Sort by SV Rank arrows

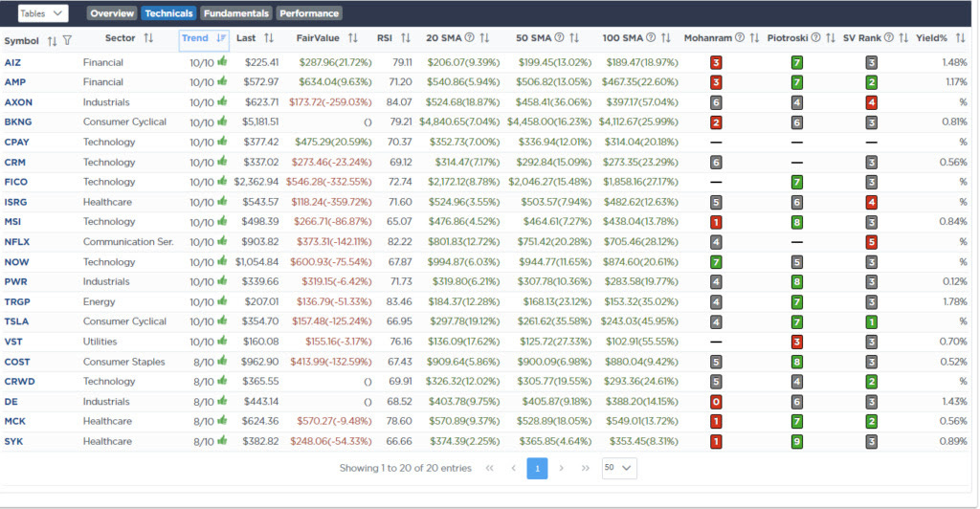[x=903, y=38]
